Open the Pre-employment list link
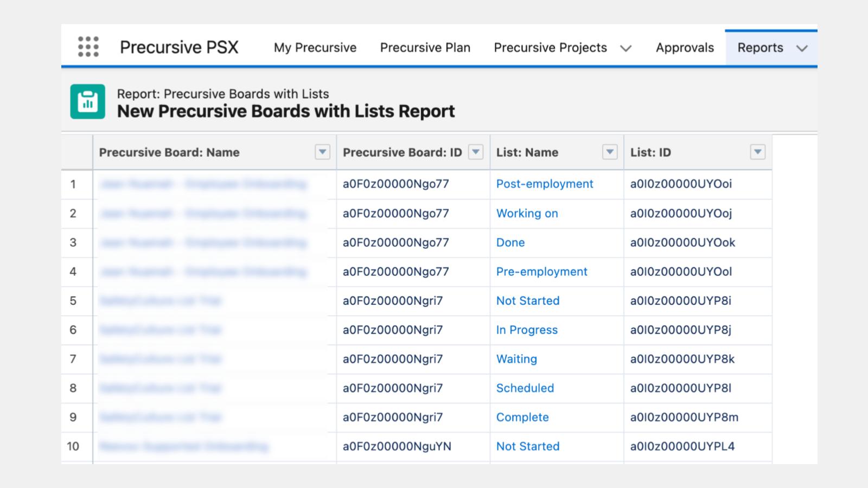This screenshot has height=488, width=868. tap(542, 272)
